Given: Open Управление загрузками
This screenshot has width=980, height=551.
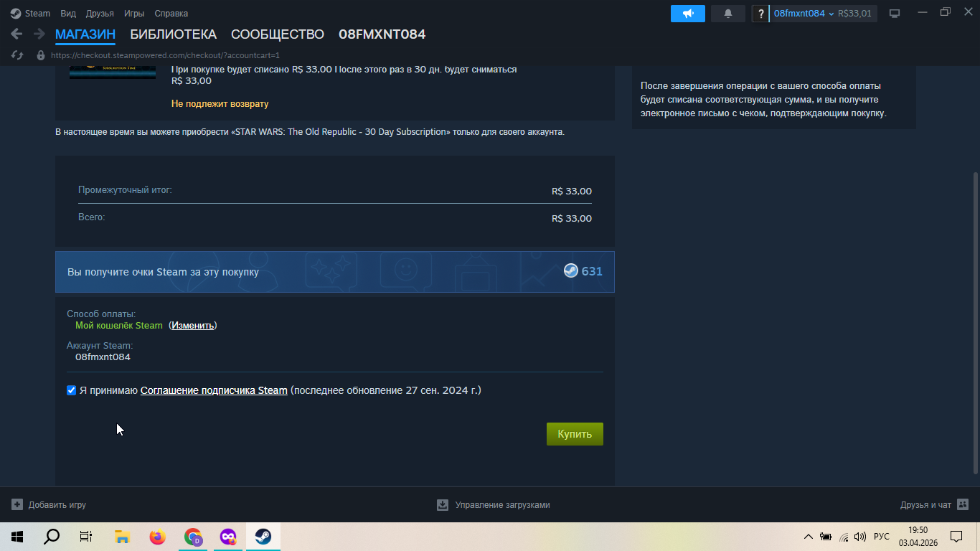Looking at the screenshot, I should click(x=502, y=505).
